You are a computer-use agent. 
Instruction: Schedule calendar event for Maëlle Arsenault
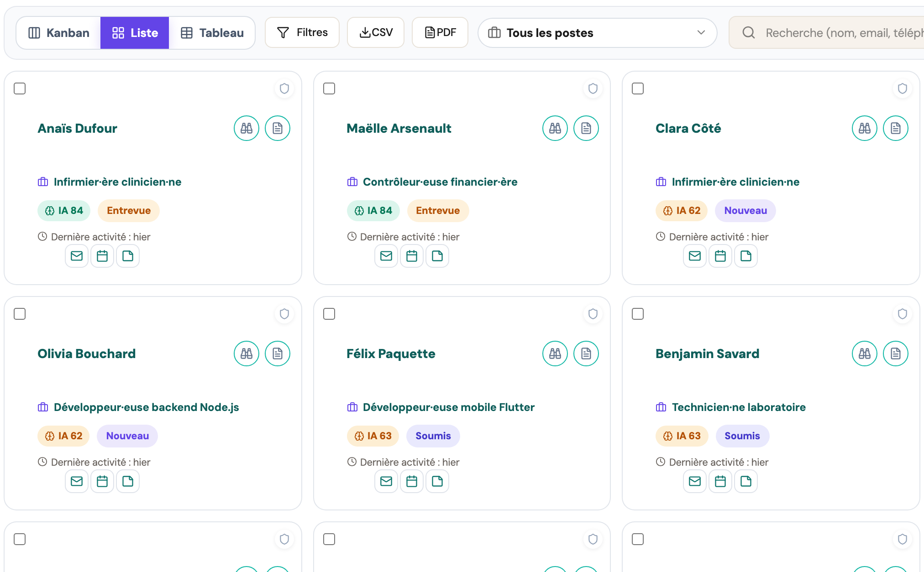412,256
